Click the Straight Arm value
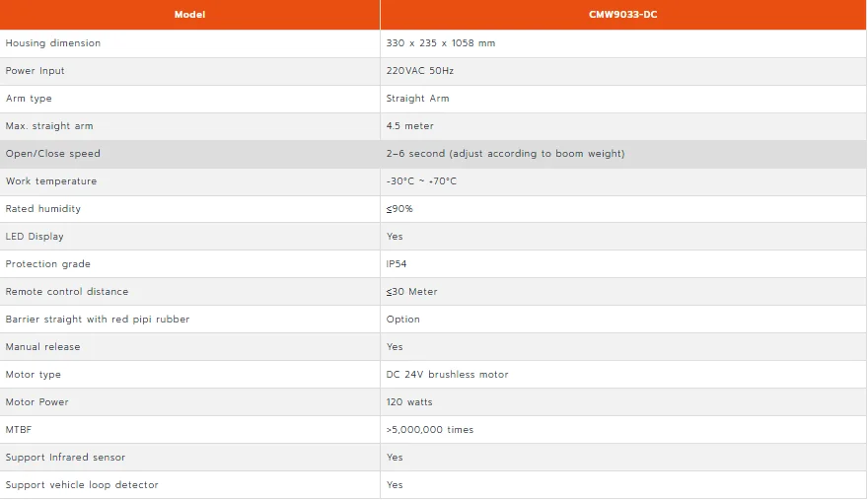Screen dimensions: 868x500 [x=417, y=99]
